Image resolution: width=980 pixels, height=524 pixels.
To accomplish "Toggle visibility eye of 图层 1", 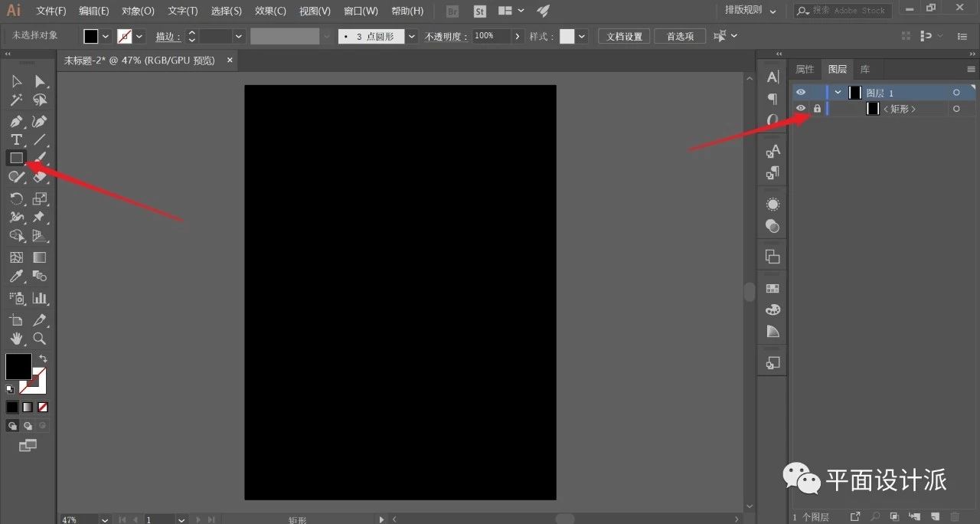I will click(801, 93).
